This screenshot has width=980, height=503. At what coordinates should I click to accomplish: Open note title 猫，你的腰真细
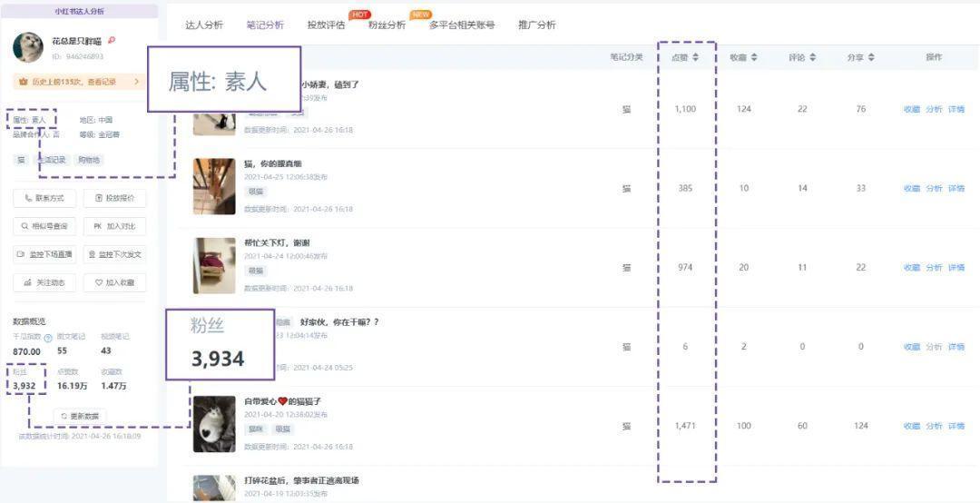(x=273, y=164)
